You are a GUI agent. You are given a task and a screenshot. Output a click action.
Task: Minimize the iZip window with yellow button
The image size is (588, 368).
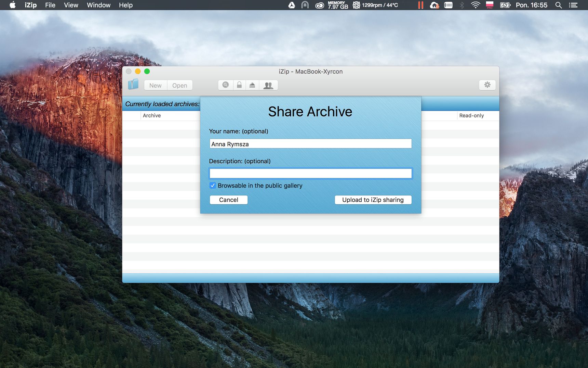tap(138, 71)
